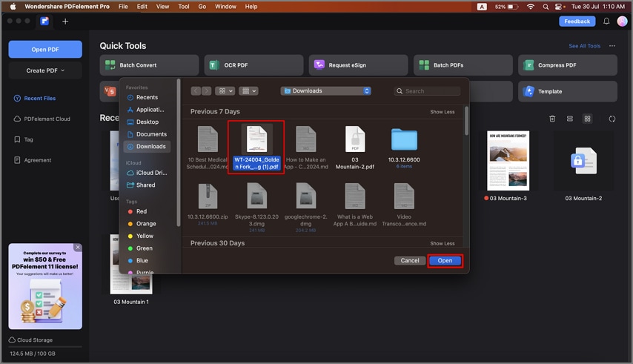The image size is (633, 364).
Task: Open the locked 03 Mountain-2 thumbnail
Action: (583, 161)
